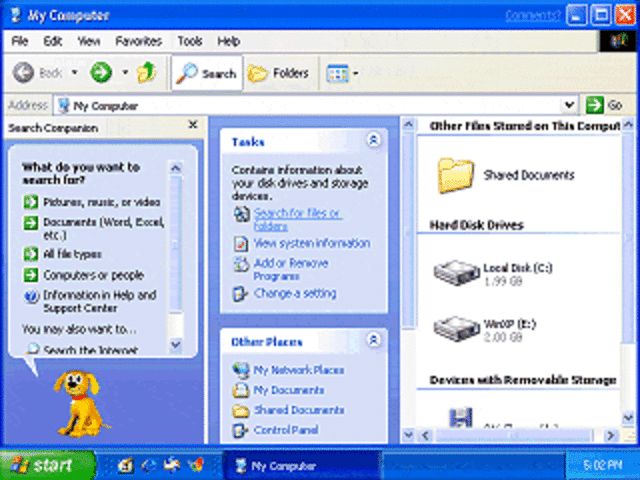Open the Views icon in toolbar

click(337, 74)
